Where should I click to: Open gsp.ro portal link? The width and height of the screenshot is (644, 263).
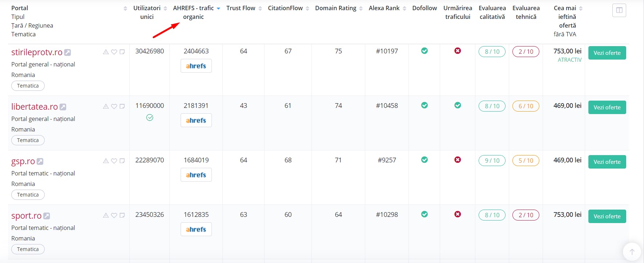click(x=23, y=161)
